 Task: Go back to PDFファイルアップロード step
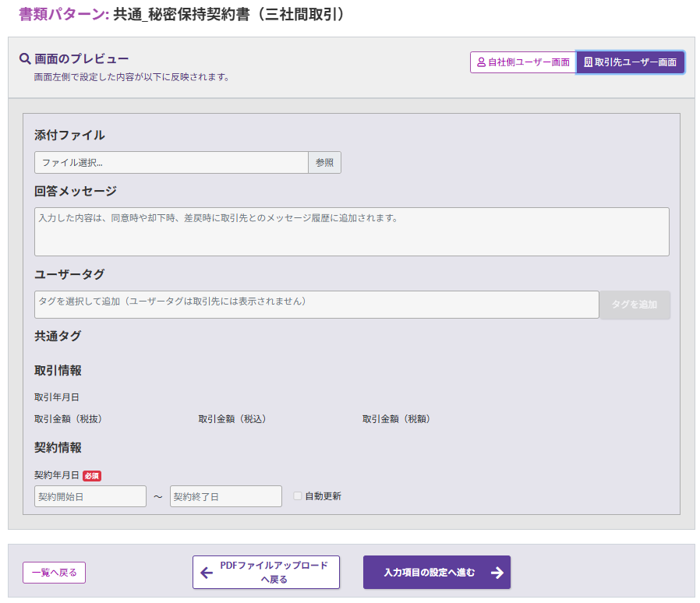[266, 572]
